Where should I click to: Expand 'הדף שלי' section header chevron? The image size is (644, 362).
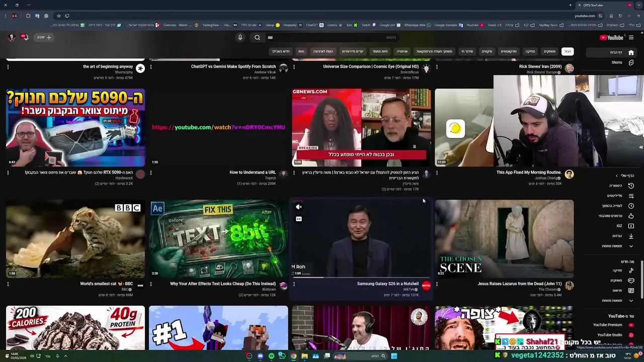(617, 175)
